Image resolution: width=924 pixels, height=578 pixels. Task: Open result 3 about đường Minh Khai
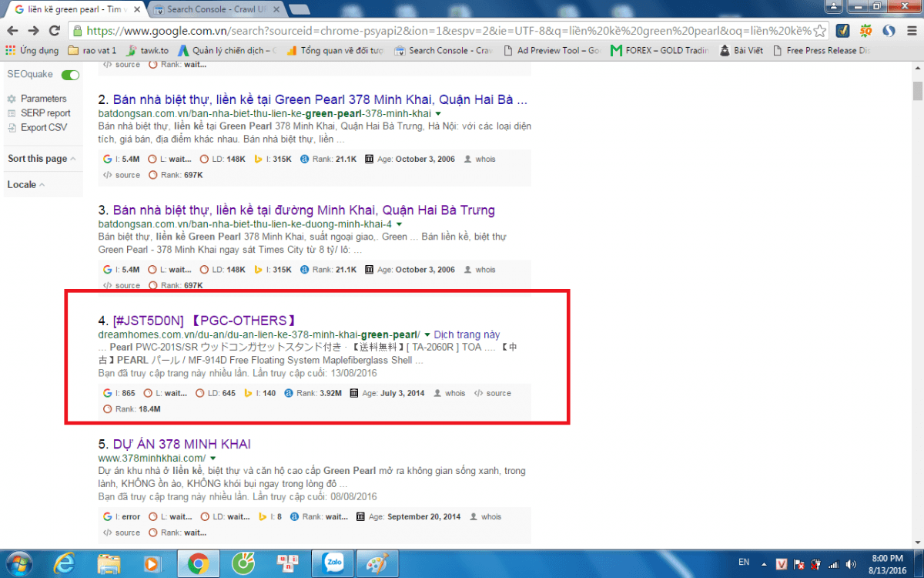[304, 210]
